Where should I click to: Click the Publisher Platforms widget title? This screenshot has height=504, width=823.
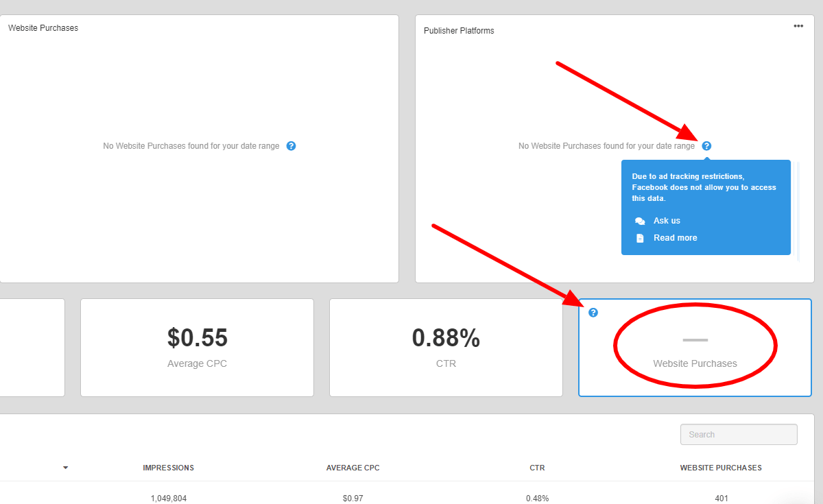(459, 31)
